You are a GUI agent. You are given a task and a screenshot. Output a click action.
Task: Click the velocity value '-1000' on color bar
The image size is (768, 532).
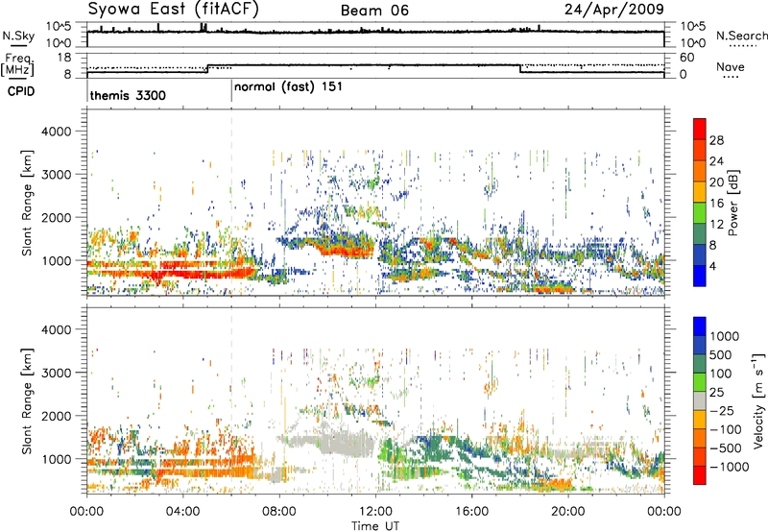coord(730,467)
